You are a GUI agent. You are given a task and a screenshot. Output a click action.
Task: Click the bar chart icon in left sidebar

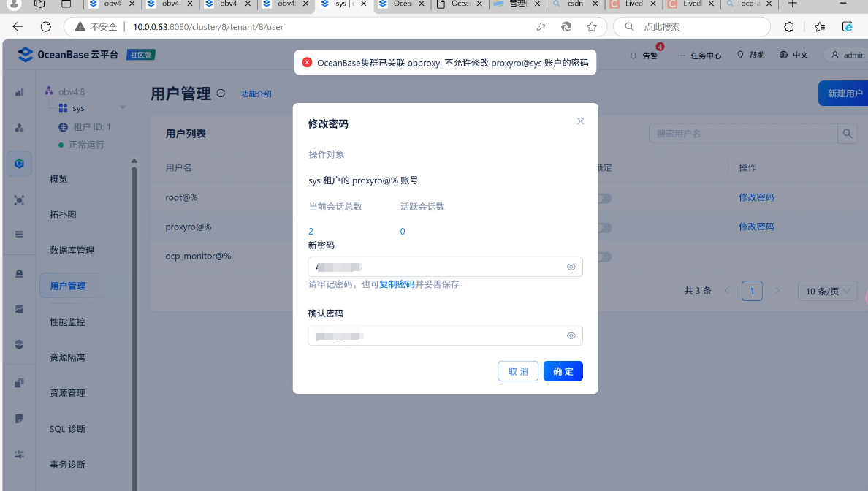tap(20, 92)
